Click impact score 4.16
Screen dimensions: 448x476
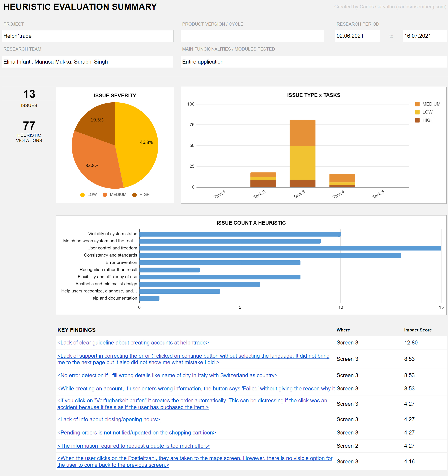point(409,461)
